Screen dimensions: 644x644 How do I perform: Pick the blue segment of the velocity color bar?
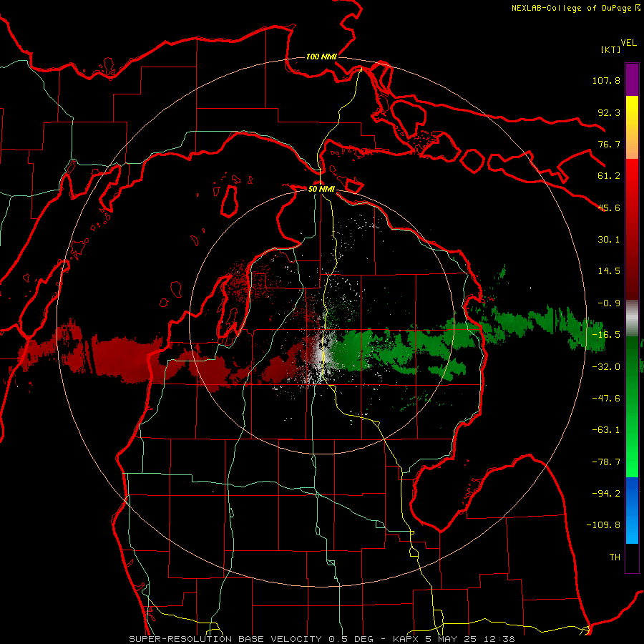pos(632,510)
